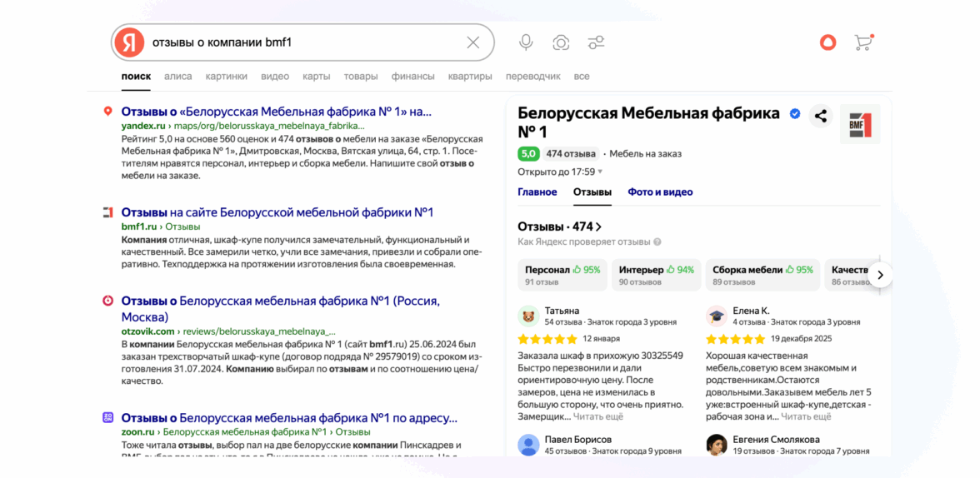Switch to 'картинки' search tab
This screenshot has height=478, width=980.
[226, 77]
